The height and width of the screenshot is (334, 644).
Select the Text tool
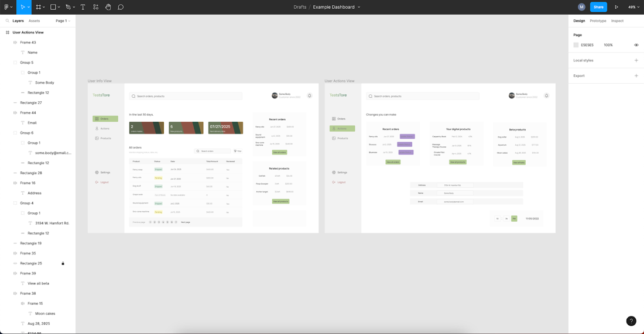point(83,7)
